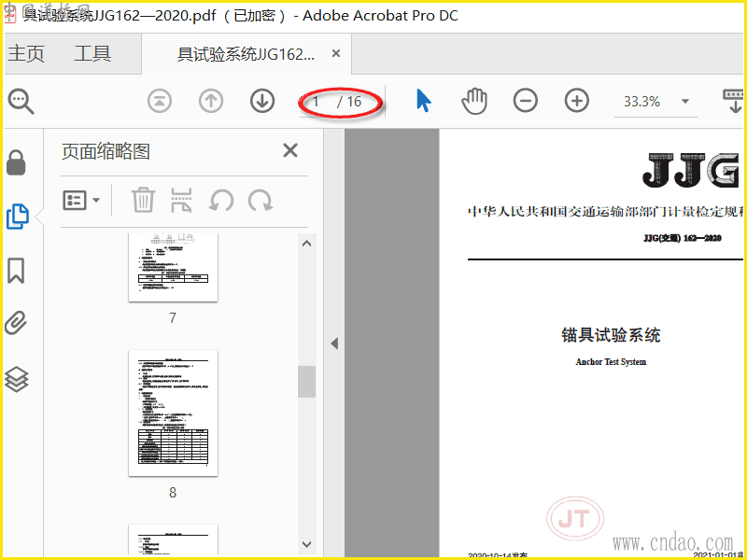Choose the selection arrow tool
This screenshot has width=747, height=560.
[x=423, y=101]
